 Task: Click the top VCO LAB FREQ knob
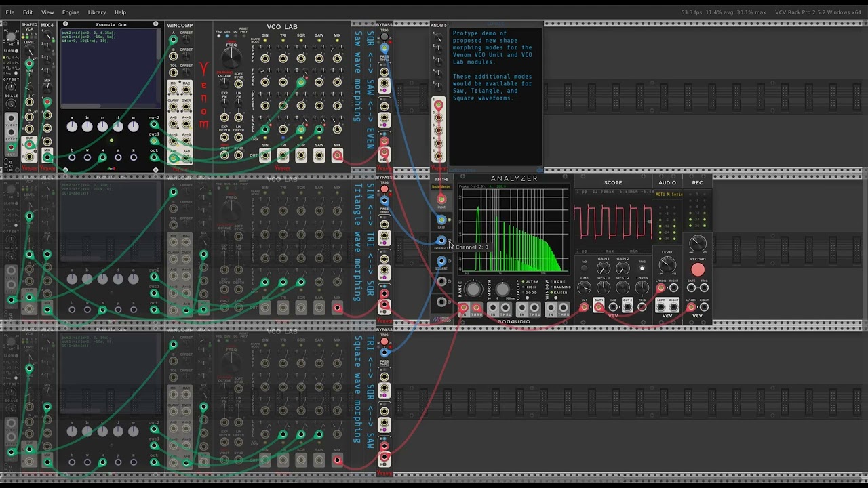[231, 58]
